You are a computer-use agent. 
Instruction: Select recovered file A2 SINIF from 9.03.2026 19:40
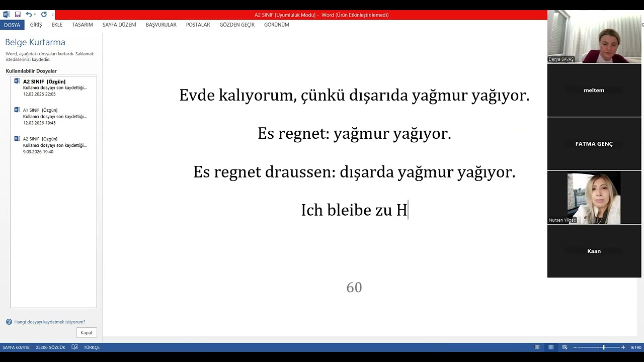[x=54, y=145]
